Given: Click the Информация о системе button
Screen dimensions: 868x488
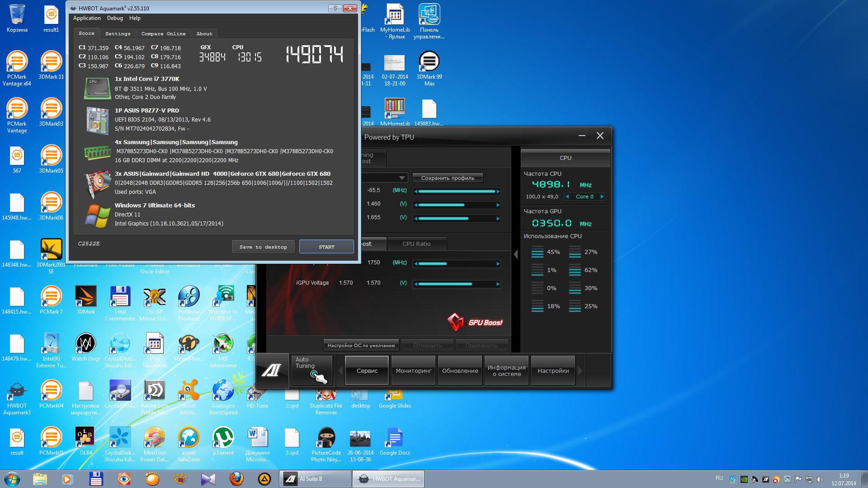Looking at the screenshot, I should point(506,371).
